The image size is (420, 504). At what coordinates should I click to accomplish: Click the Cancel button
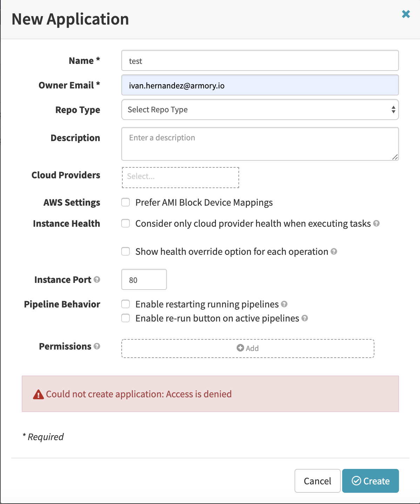[x=317, y=481]
